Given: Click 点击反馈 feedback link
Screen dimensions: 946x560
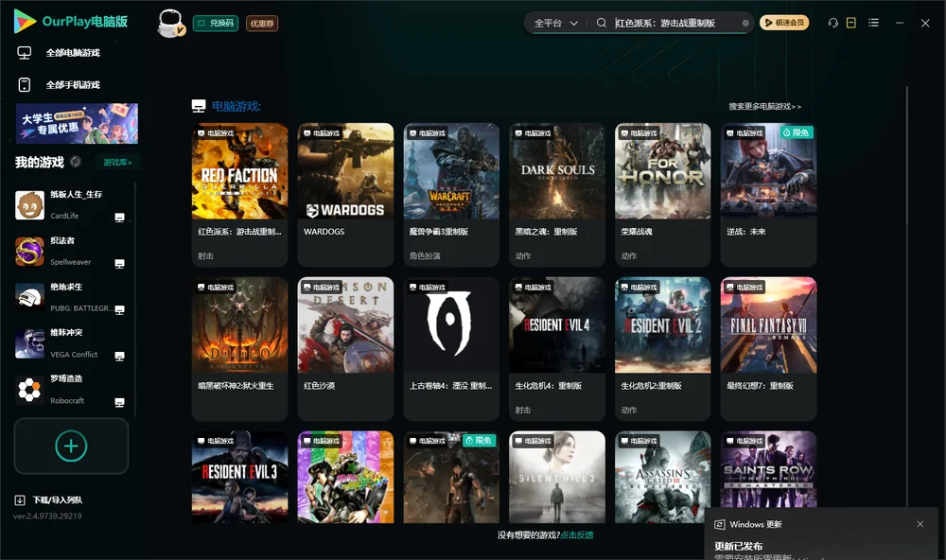Looking at the screenshot, I should [577, 535].
